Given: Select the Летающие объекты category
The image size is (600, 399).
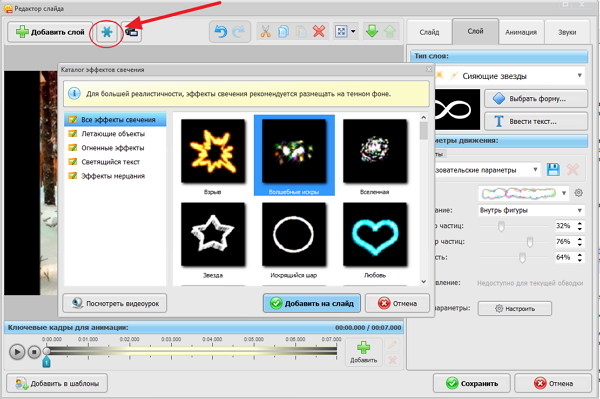Looking at the screenshot, I should tap(115, 134).
